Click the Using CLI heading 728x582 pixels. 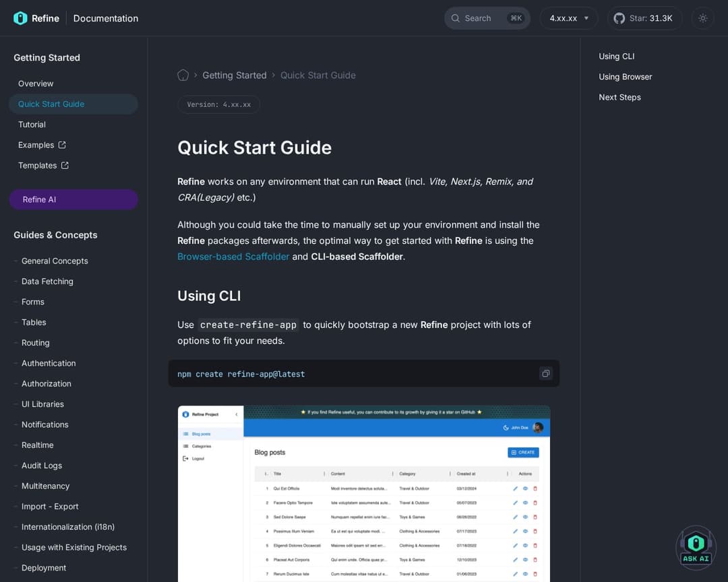(x=209, y=296)
